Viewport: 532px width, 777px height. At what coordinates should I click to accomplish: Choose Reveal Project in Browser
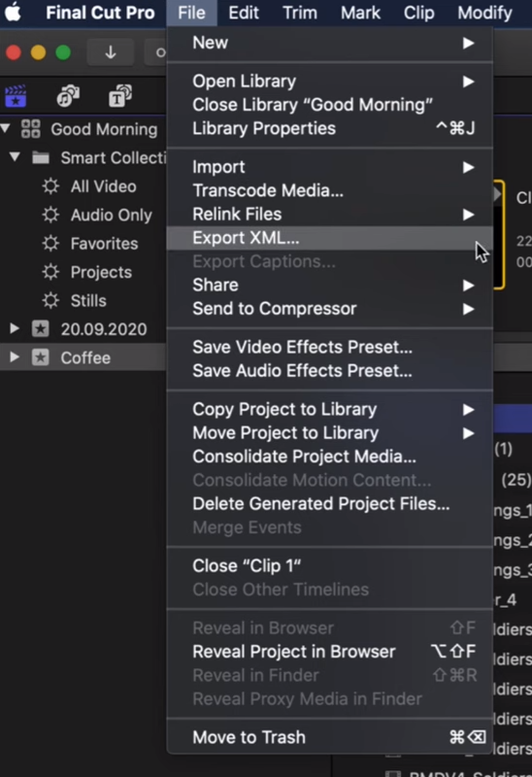[x=330, y=652]
